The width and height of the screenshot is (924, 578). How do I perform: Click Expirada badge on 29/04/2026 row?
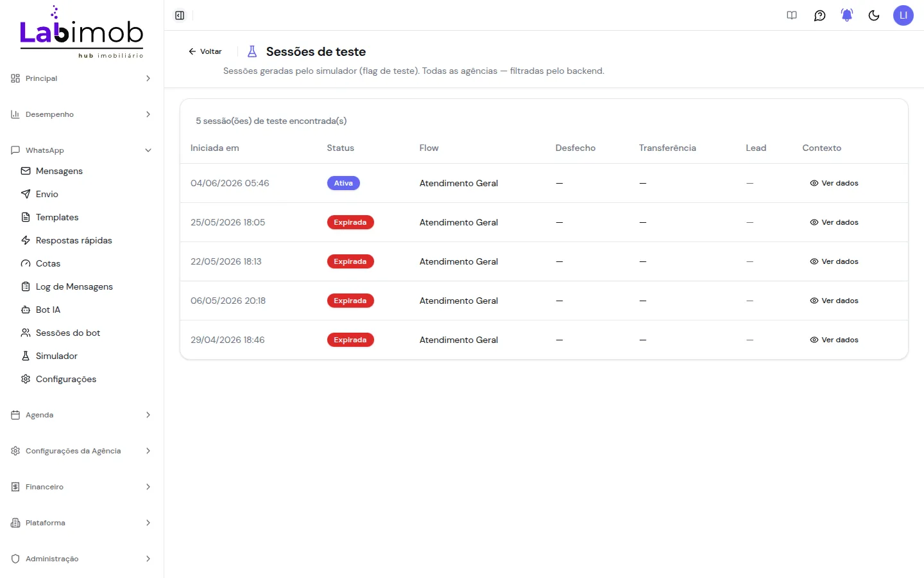click(x=350, y=340)
